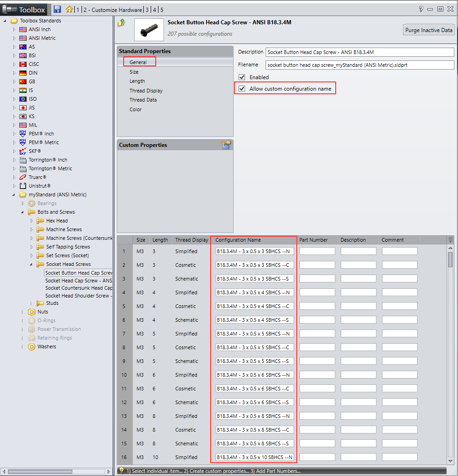Collapse the Socket Head Screws folder
Screen dimensions: 458x476
31,265
